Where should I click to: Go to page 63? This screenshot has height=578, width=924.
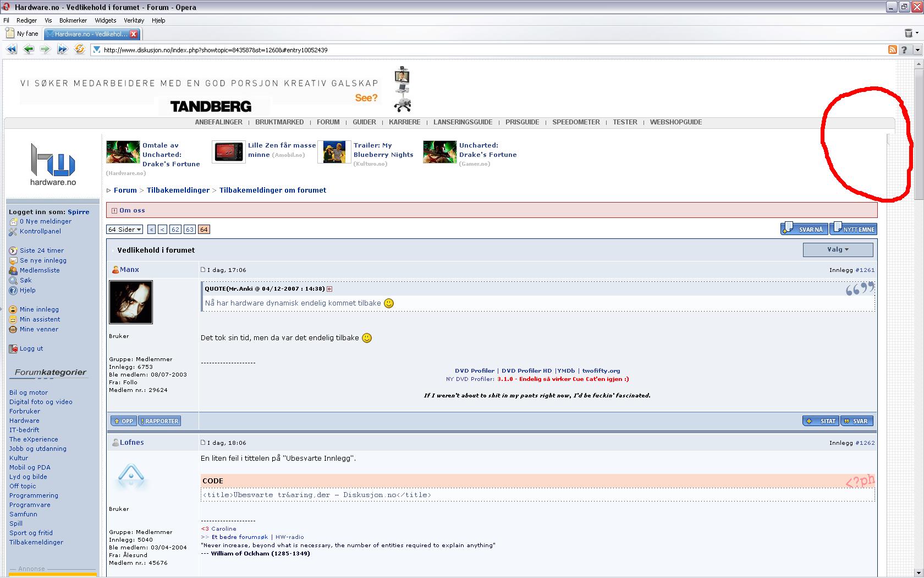(x=189, y=230)
